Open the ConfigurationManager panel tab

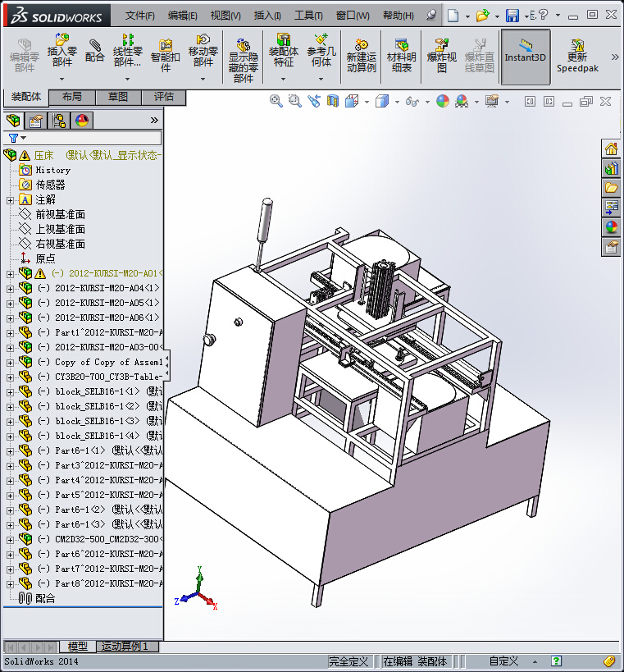point(59,121)
